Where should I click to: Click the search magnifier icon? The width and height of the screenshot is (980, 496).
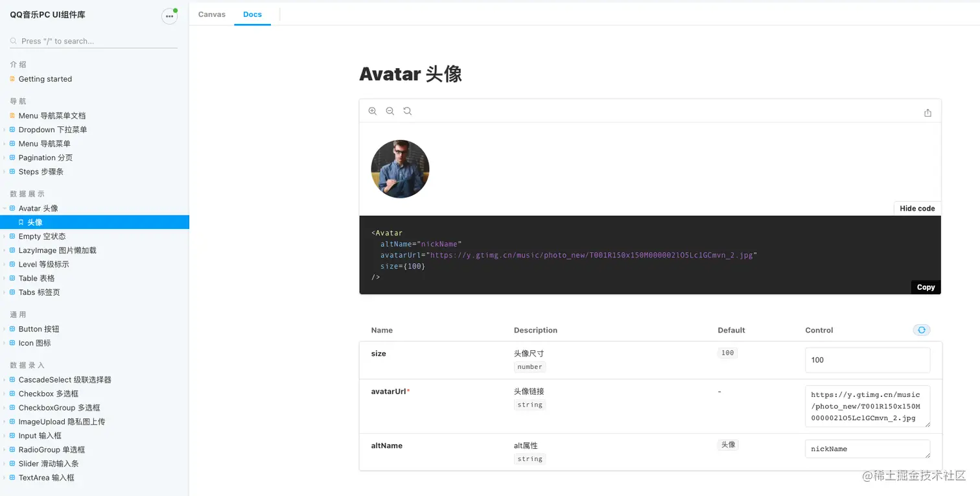click(14, 41)
